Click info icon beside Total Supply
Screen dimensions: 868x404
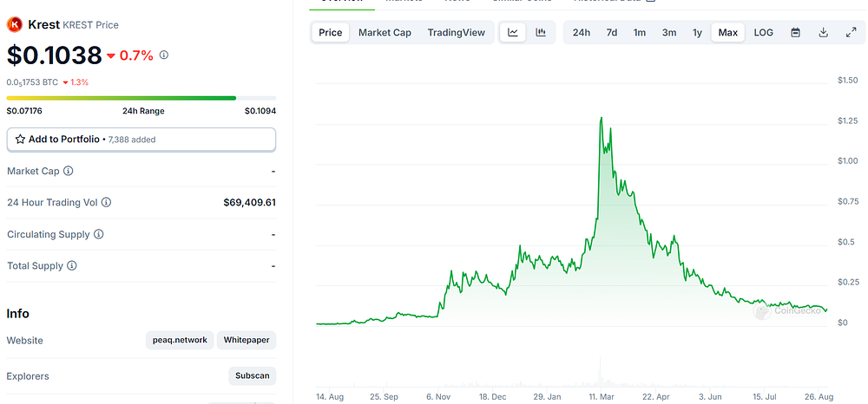[x=72, y=266]
